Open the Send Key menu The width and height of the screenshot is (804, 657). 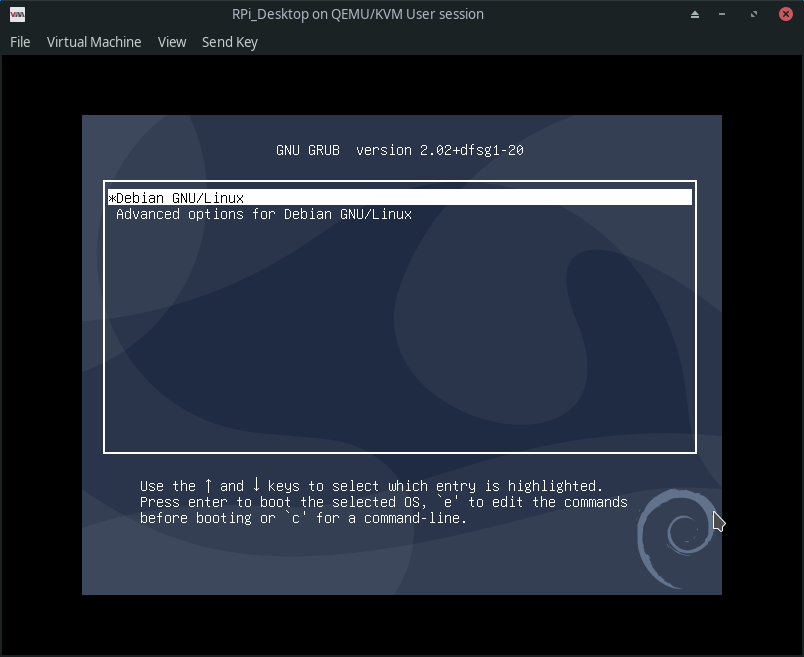coord(230,42)
